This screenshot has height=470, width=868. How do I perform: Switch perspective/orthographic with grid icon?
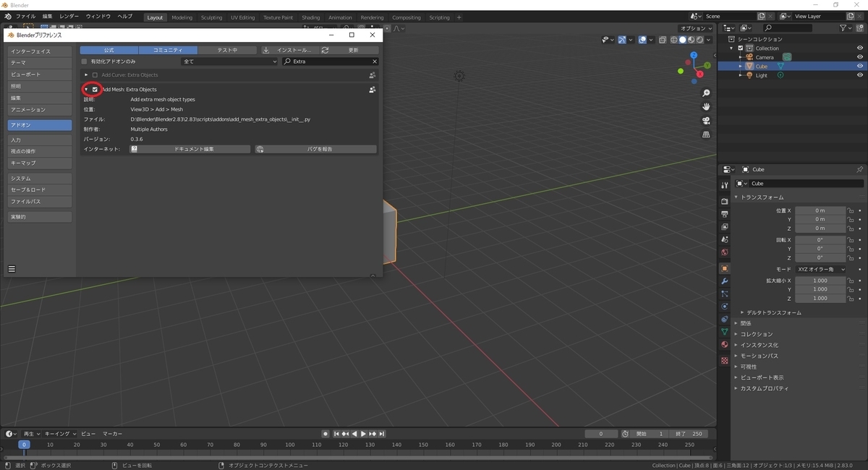click(x=706, y=134)
